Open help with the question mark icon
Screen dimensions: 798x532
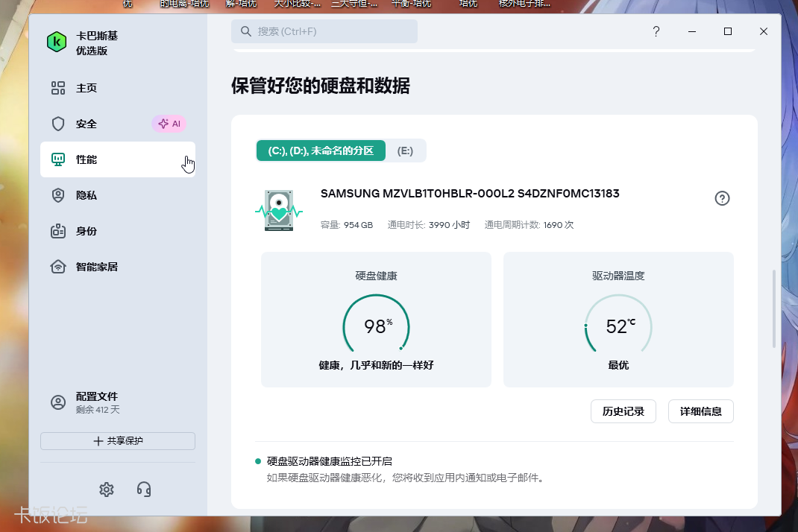[656, 31]
